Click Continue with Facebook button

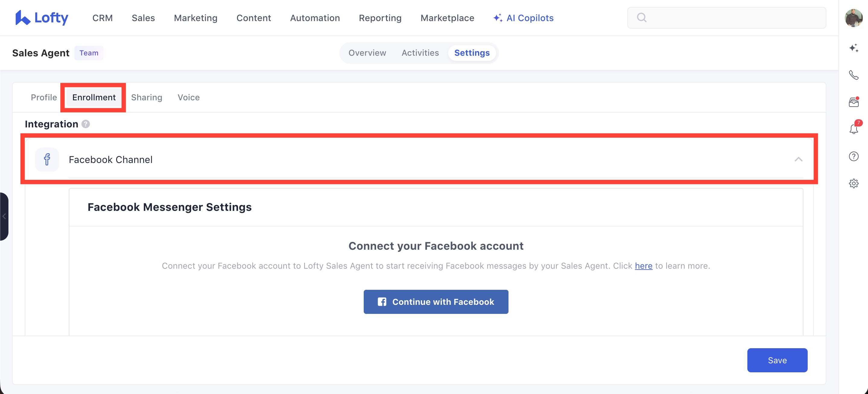point(436,302)
